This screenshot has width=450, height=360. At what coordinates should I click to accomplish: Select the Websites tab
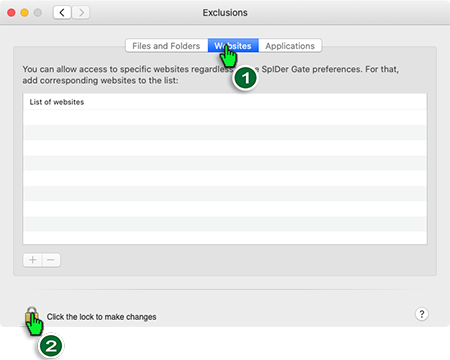click(x=233, y=46)
